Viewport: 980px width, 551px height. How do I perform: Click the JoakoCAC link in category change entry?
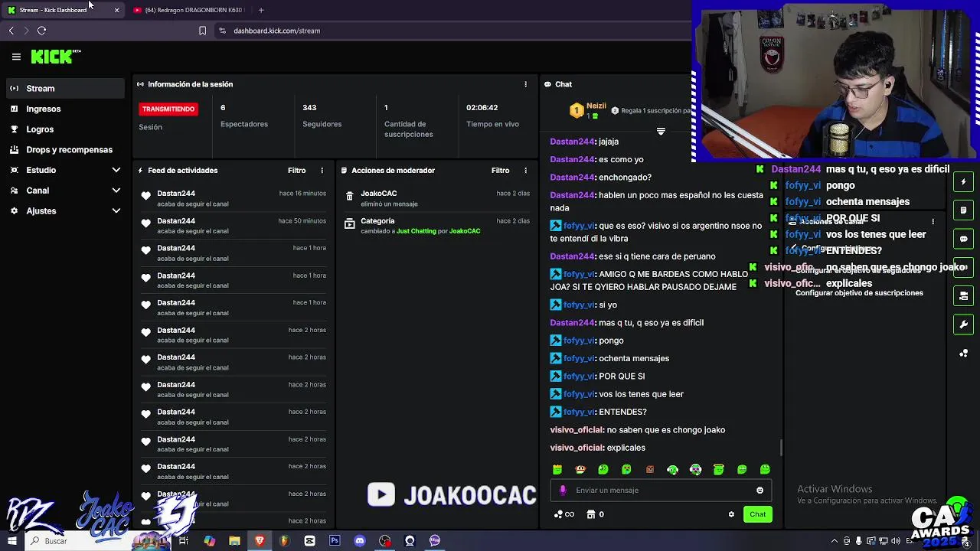tap(465, 231)
